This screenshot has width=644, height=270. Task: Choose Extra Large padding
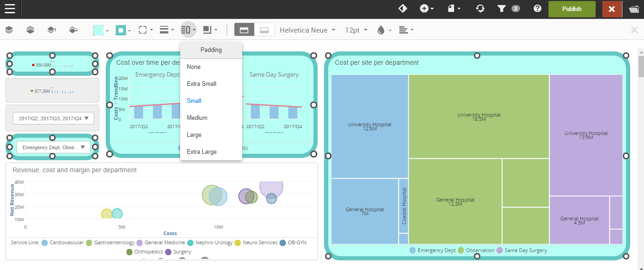tap(201, 152)
